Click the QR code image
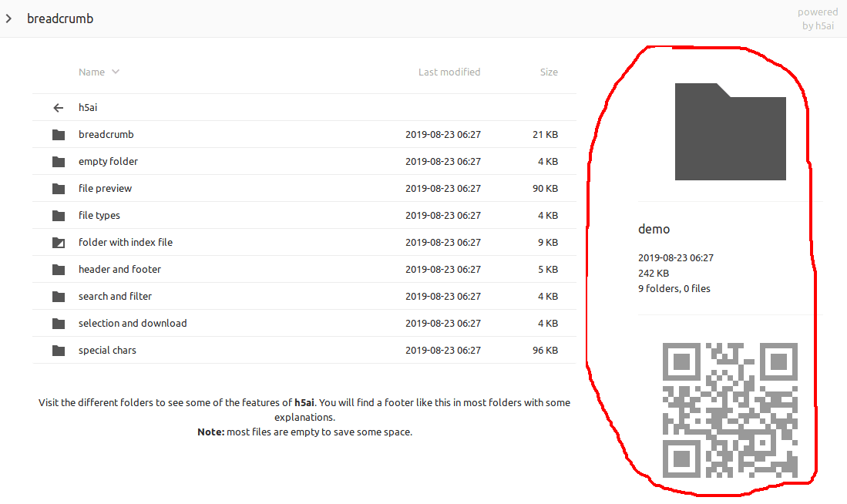The image size is (847, 504). pos(730,410)
